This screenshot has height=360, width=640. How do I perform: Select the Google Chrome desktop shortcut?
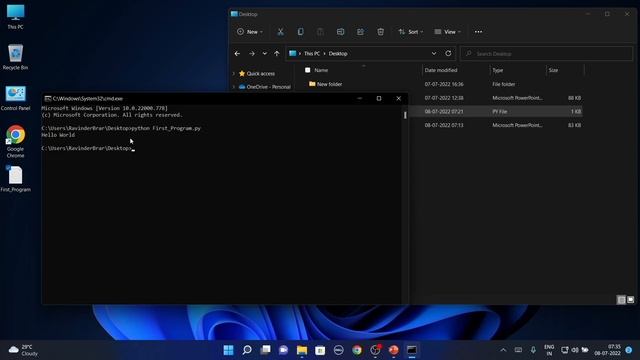16,141
